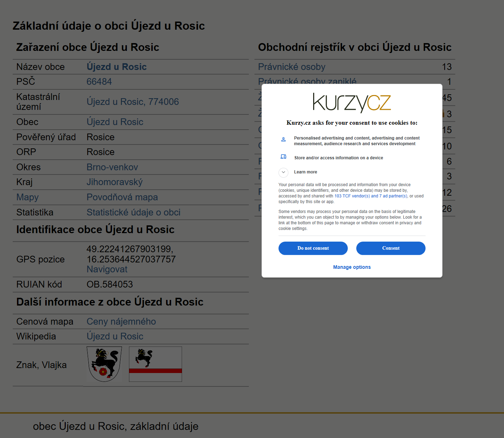Image resolution: width=504 pixels, height=438 pixels.
Task: Open katastrální území Újezd u Rosic, 774006
Action: coord(133,102)
